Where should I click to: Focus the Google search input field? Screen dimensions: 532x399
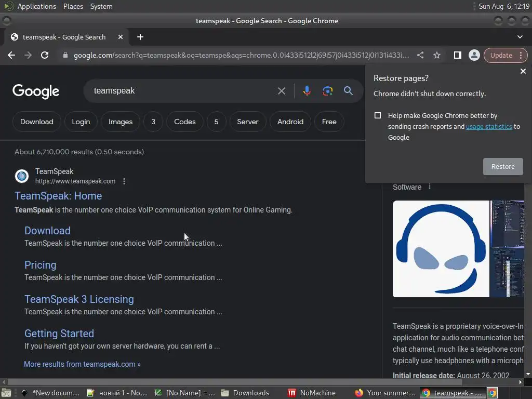click(x=182, y=91)
